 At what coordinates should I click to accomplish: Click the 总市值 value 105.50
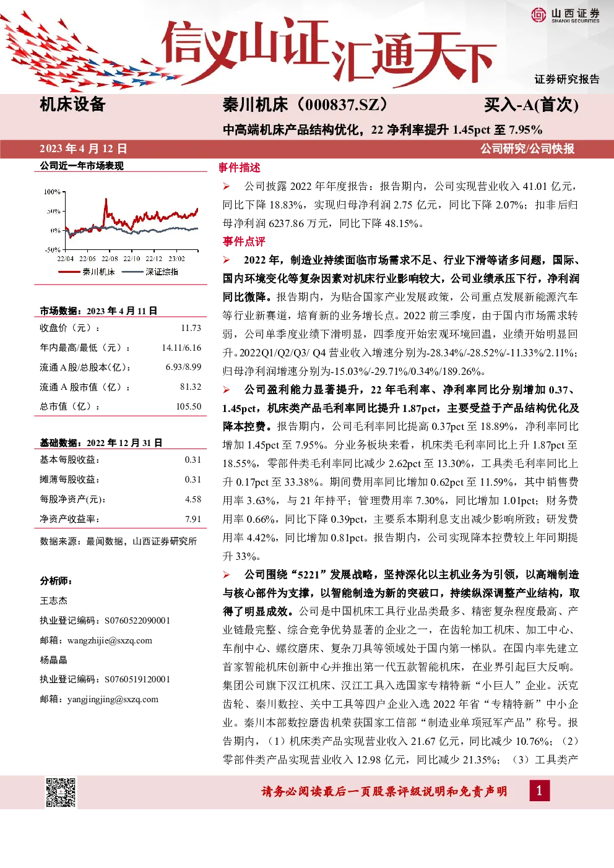189,406
